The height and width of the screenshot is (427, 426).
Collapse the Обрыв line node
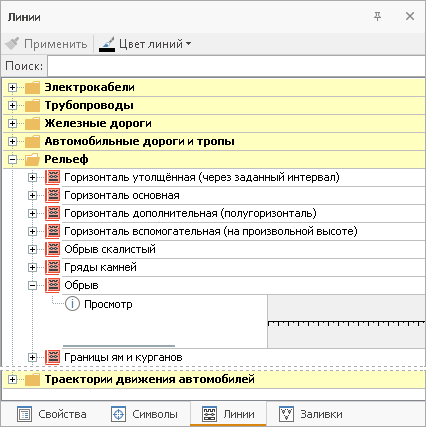tap(32, 285)
